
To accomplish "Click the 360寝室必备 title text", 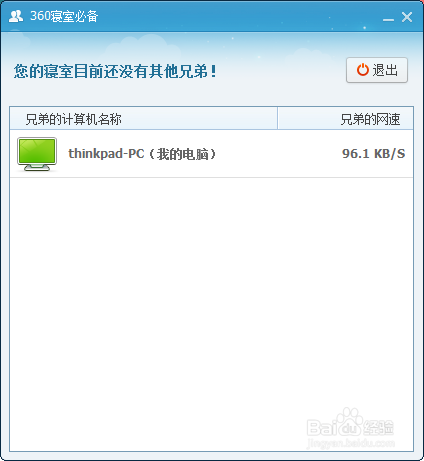I will point(64,16).
